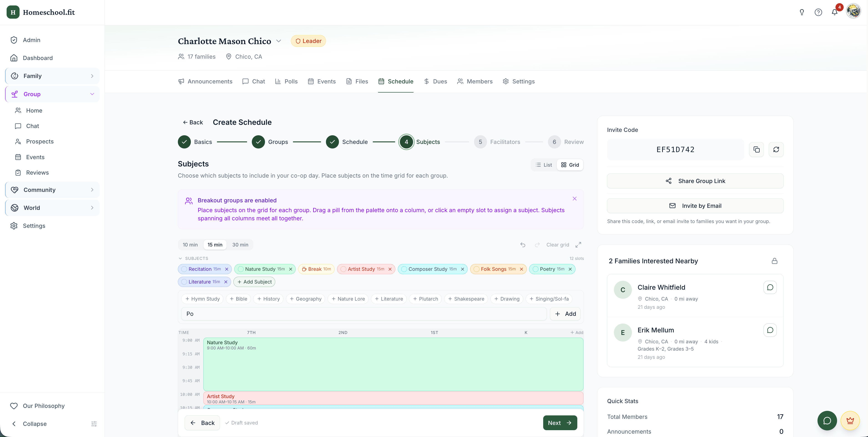Undo the last grid change
This screenshot has width=868, height=437.
[523, 245]
